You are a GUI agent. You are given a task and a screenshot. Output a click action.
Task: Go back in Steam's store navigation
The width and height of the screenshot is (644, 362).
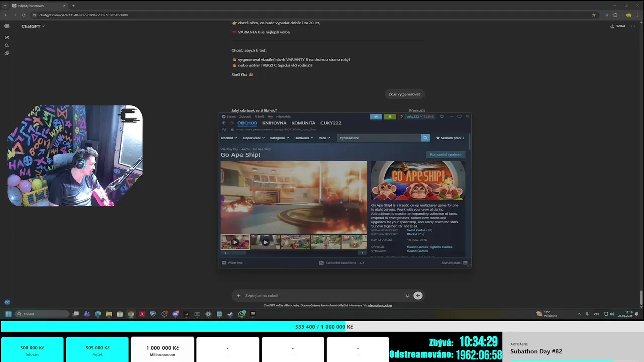click(224, 123)
